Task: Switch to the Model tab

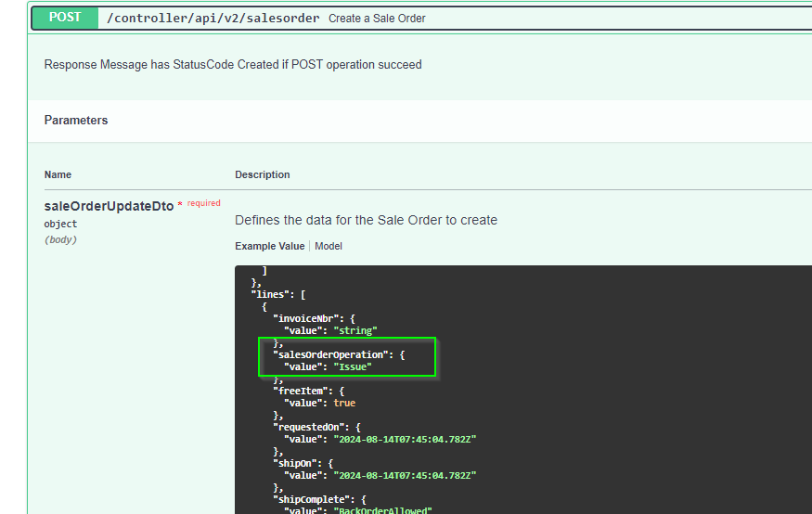Action: coord(329,246)
